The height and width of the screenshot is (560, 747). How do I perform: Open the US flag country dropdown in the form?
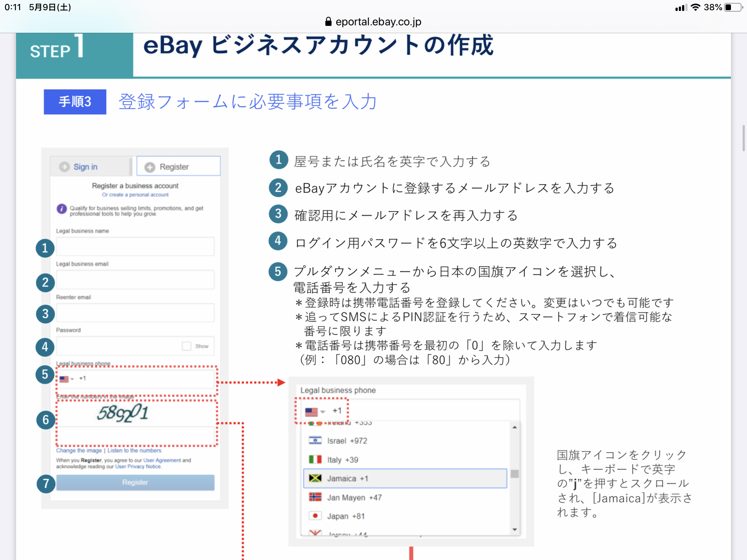click(x=66, y=379)
